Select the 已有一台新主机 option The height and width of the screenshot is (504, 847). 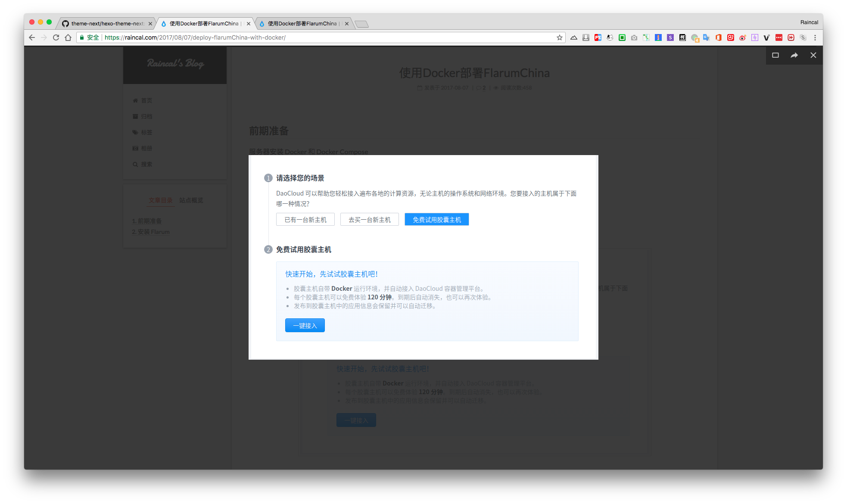pyautogui.click(x=305, y=220)
